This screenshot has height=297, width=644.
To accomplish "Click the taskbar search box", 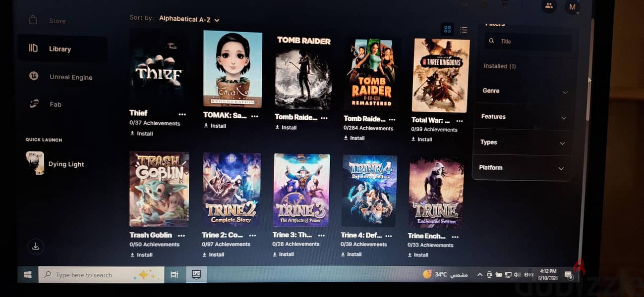I will point(101,275).
